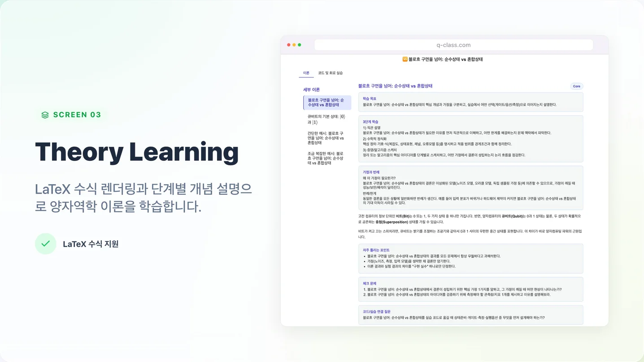Switch to the '이론' tab

(306, 73)
